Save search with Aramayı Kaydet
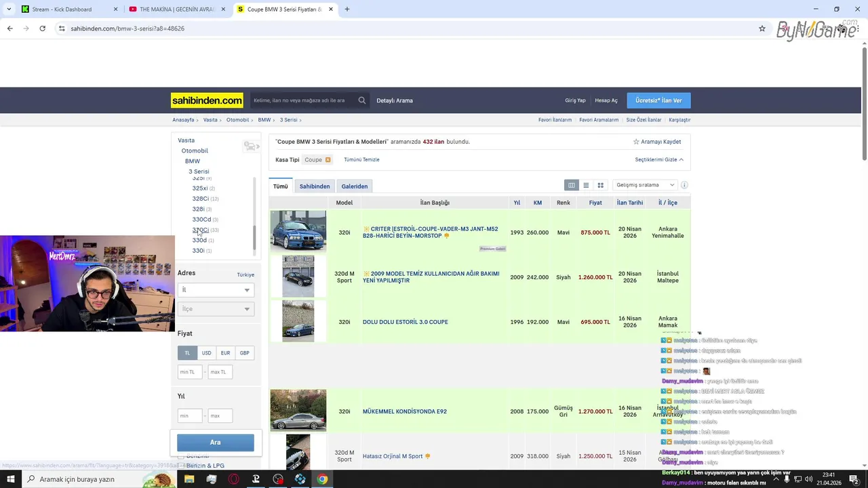The width and height of the screenshot is (868, 488). pos(657,142)
